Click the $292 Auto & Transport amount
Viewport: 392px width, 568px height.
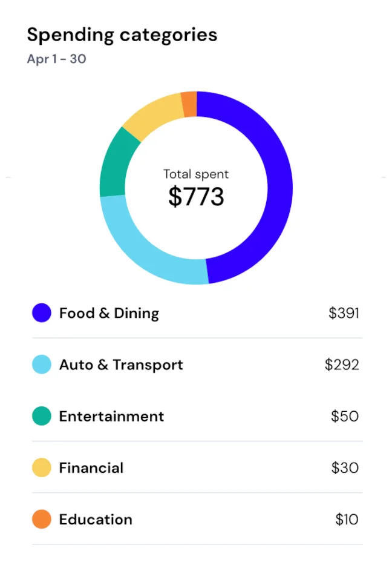pyautogui.click(x=342, y=365)
